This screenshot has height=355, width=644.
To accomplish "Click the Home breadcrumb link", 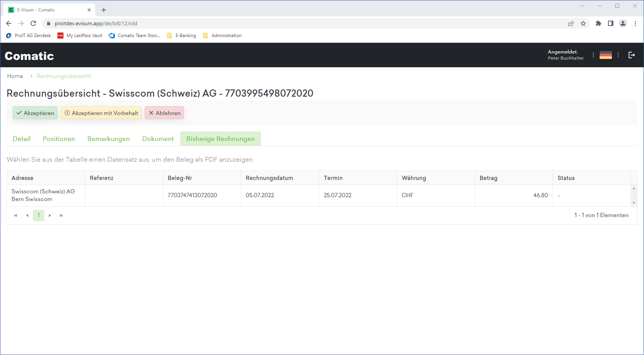I will 15,76.
